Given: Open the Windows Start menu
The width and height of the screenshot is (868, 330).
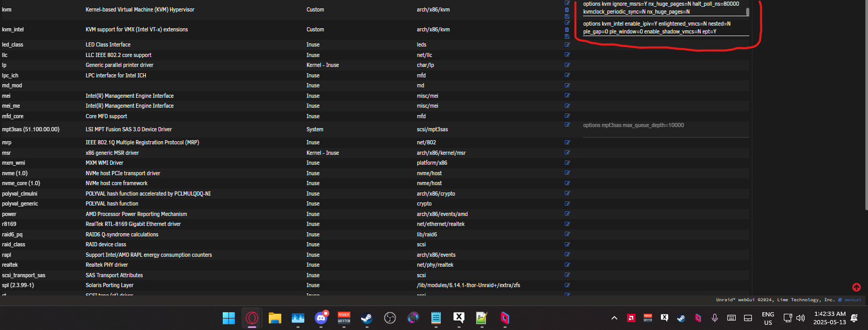Looking at the screenshot, I should [x=229, y=318].
